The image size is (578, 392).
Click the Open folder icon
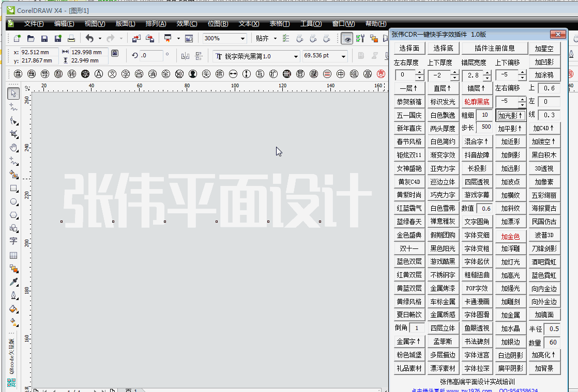pyautogui.click(x=31, y=38)
